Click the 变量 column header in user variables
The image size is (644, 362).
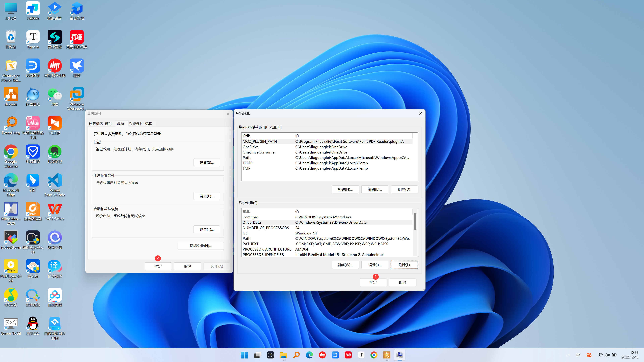click(x=268, y=136)
